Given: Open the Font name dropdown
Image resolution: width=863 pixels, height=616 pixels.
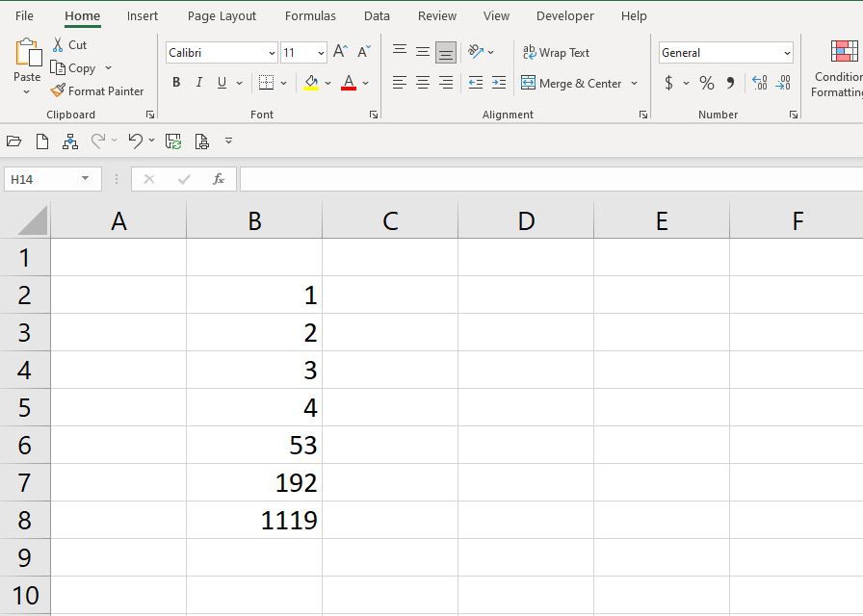Looking at the screenshot, I should [273, 52].
